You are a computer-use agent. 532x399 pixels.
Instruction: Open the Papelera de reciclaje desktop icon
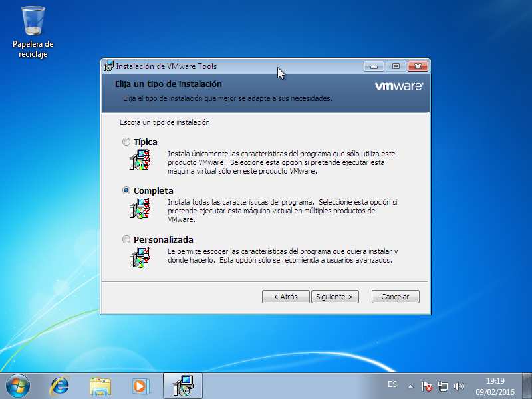[33, 32]
